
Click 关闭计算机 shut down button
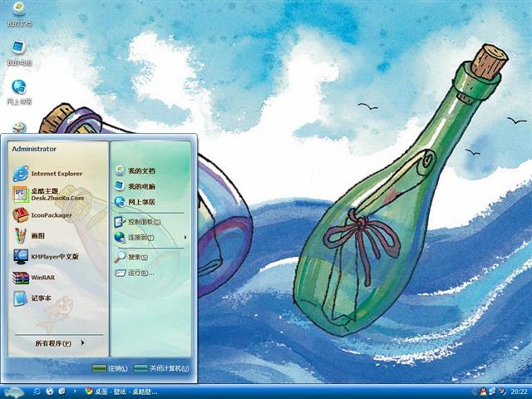pos(161,368)
